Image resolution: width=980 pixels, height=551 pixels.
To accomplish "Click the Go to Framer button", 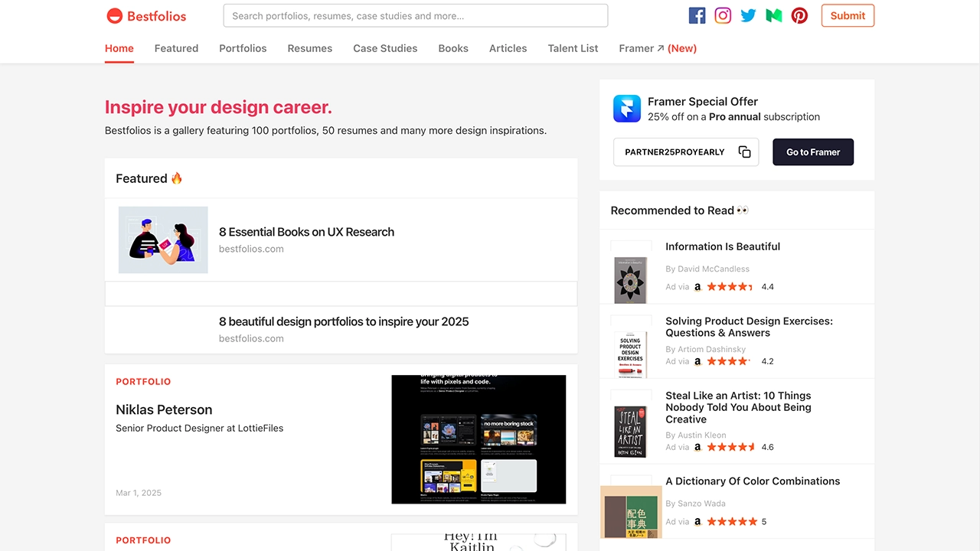I will pos(812,152).
